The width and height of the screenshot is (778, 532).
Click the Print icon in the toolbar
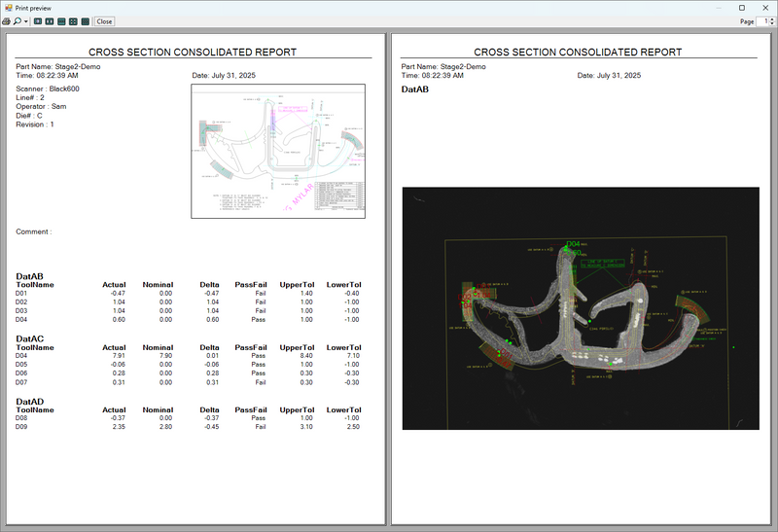(8, 20)
